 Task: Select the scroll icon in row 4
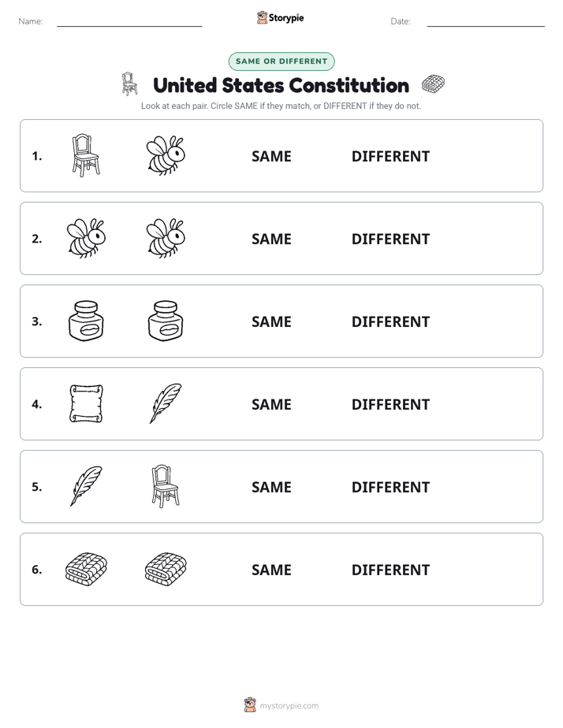86,403
